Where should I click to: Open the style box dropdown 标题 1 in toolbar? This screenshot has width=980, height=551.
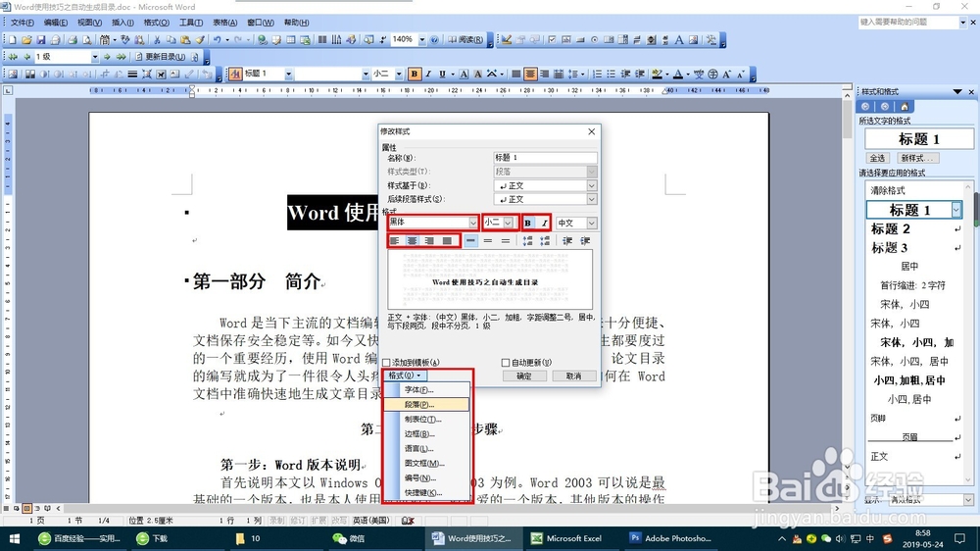(288, 74)
